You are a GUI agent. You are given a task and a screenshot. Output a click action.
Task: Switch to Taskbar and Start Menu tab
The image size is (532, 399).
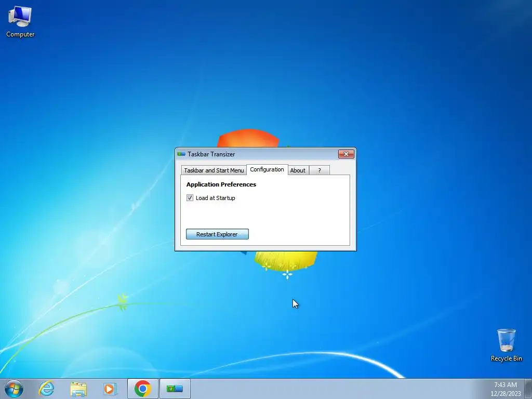pos(214,170)
